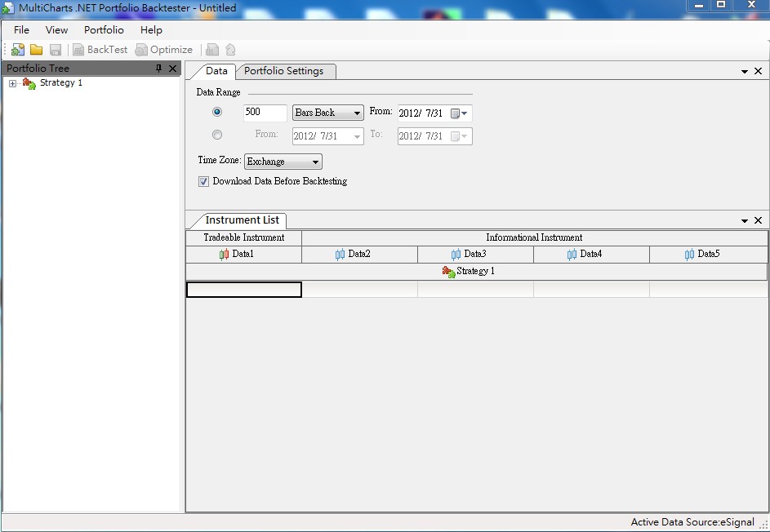The height and width of the screenshot is (532, 770).
Task: Maximize the Portfolio Backtester window
Action: click(x=721, y=5)
